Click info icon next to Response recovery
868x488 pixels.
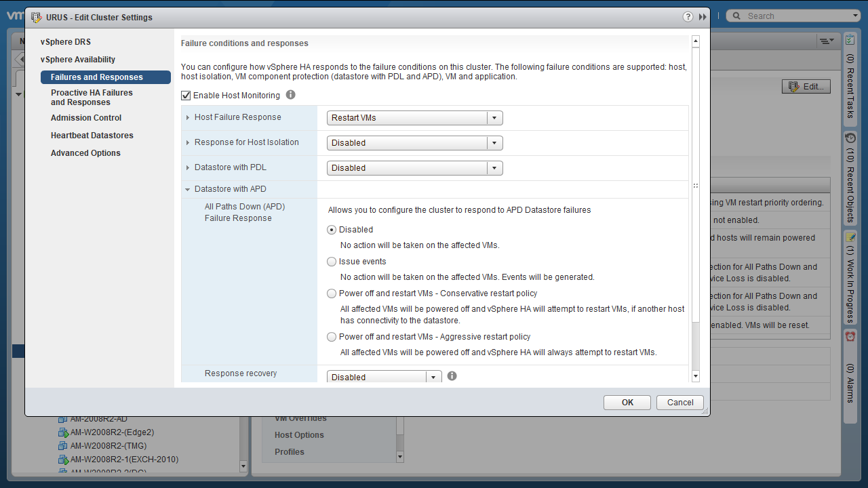pos(452,376)
